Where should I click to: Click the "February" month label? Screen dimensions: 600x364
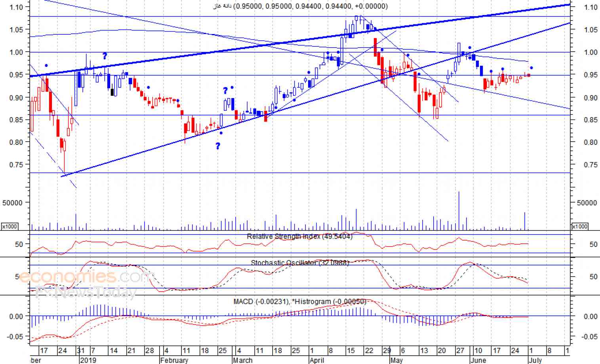coord(174,360)
